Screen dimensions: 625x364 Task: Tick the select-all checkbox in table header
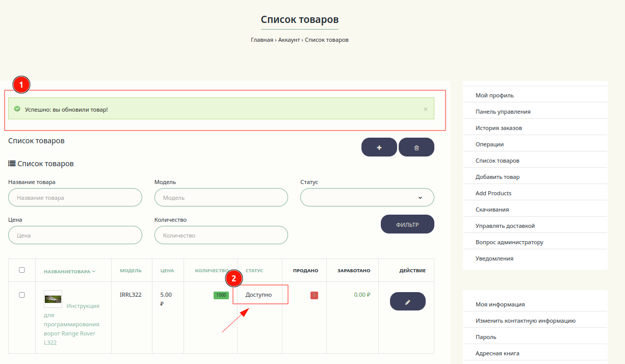click(x=22, y=270)
